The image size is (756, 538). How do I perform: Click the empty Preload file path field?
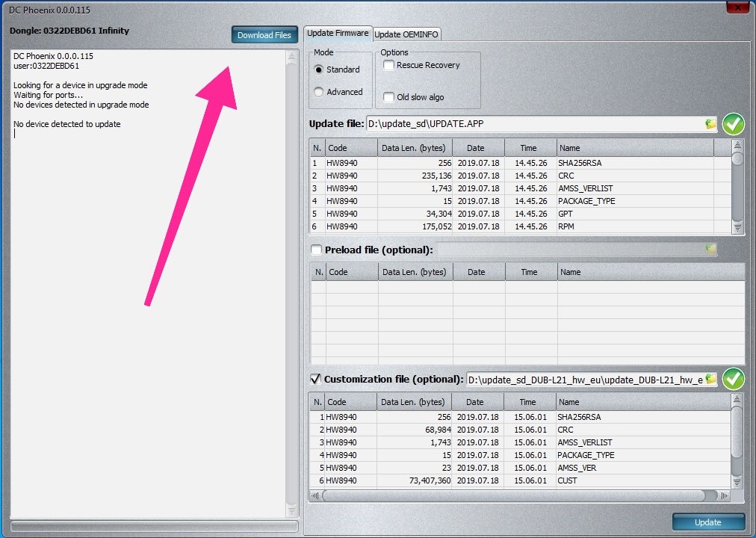[x=571, y=250]
